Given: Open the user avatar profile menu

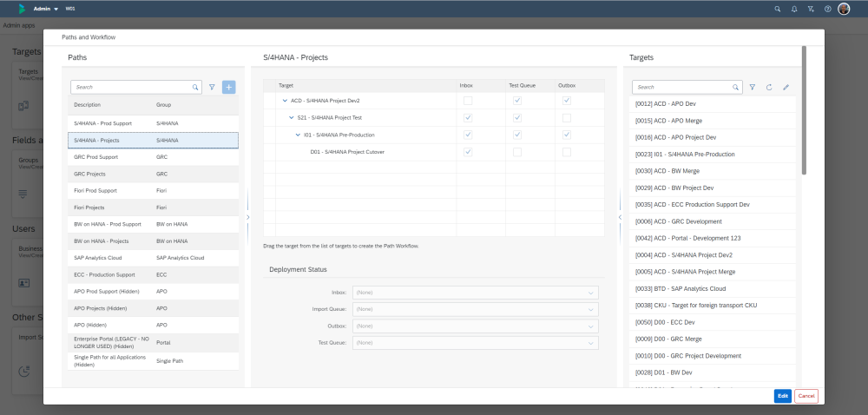Looking at the screenshot, I should (x=844, y=9).
